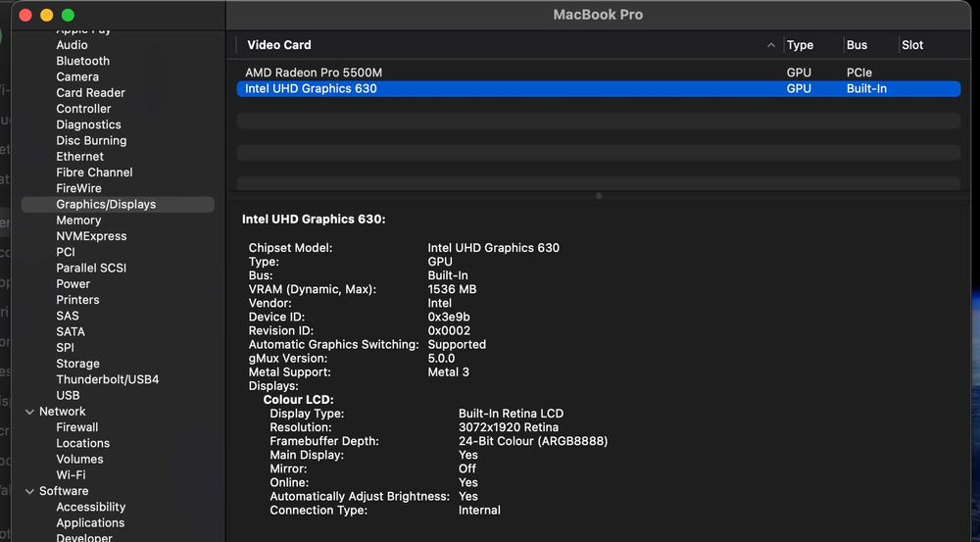Open Volumes under Network
980x542 pixels.
click(x=79, y=460)
